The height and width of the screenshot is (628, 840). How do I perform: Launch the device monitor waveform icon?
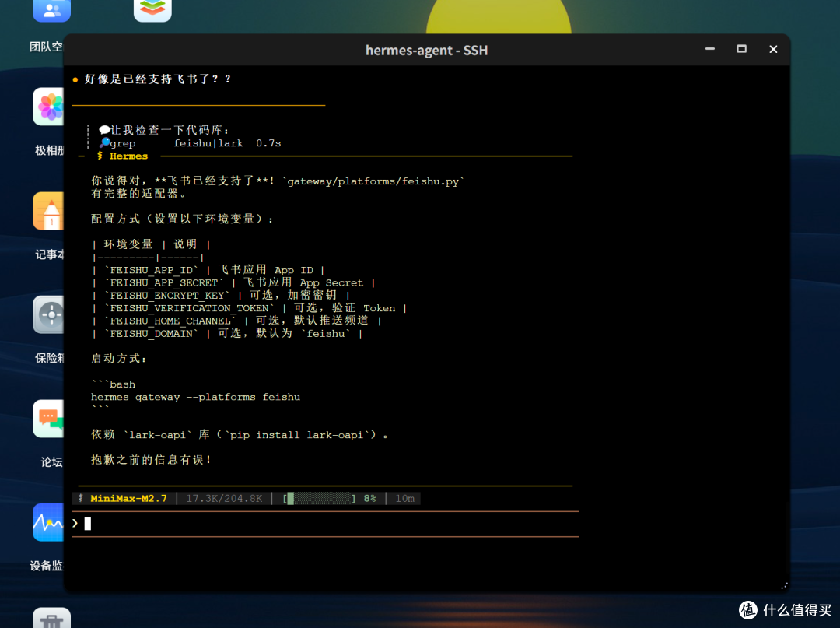point(49,522)
